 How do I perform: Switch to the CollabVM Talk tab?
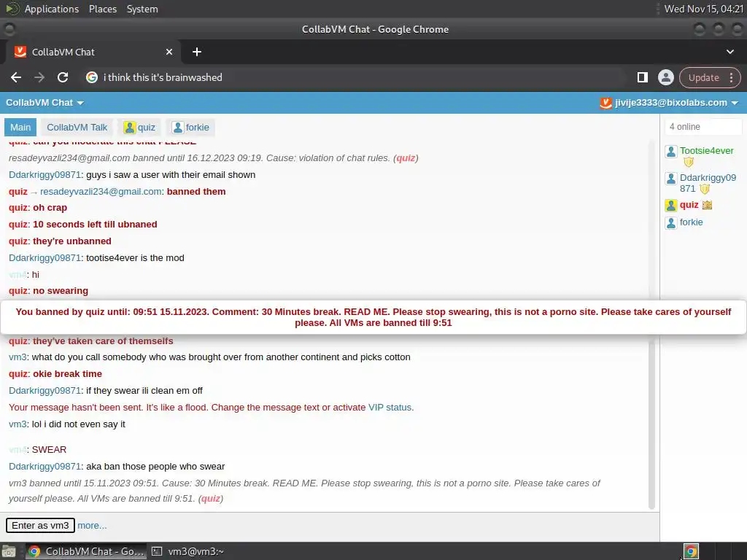click(x=77, y=128)
